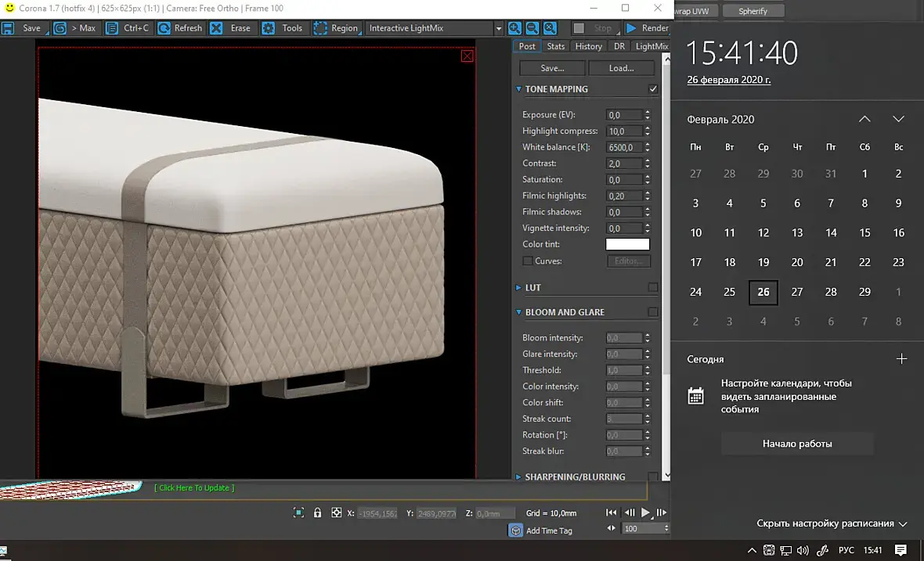The image size is (924, 561).
Task: Expand the LUT section
Action: [x=519, y=288]
